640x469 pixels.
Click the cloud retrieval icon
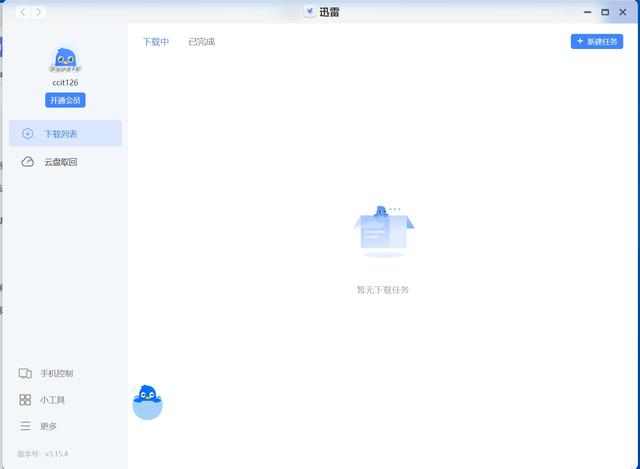coord(28,162)
